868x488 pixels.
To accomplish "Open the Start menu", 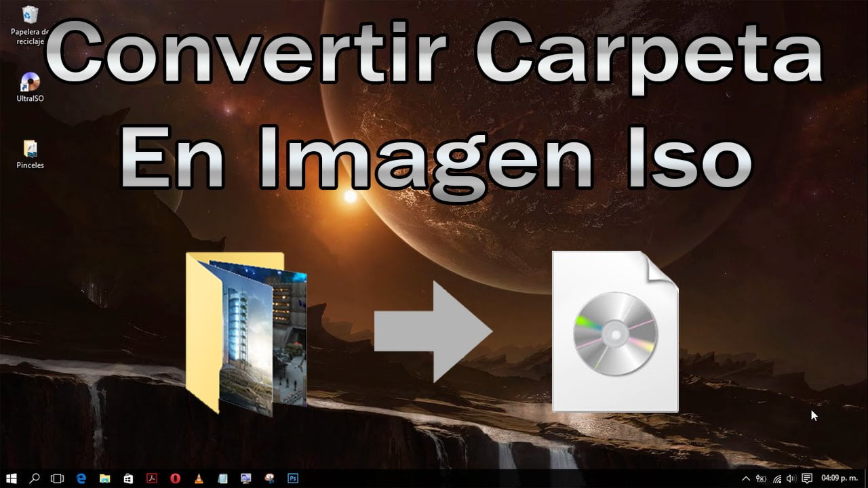I will click(x=12, y=478).
